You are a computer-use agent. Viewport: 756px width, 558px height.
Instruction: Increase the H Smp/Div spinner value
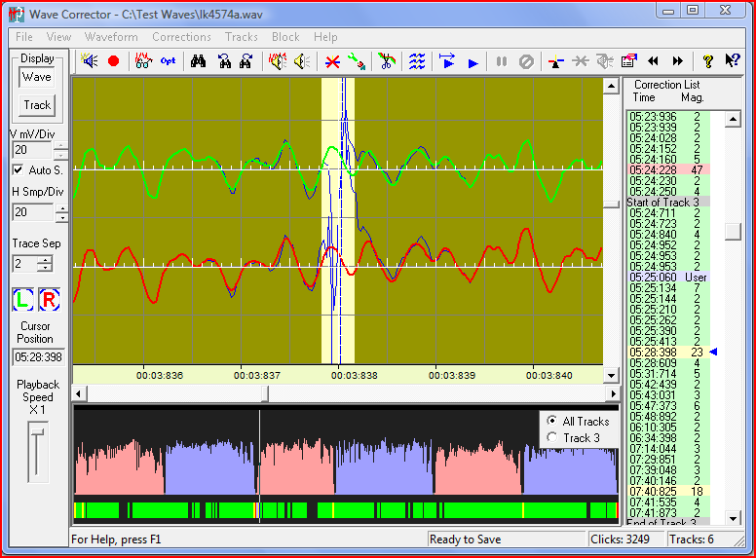(x=60, y=208)
